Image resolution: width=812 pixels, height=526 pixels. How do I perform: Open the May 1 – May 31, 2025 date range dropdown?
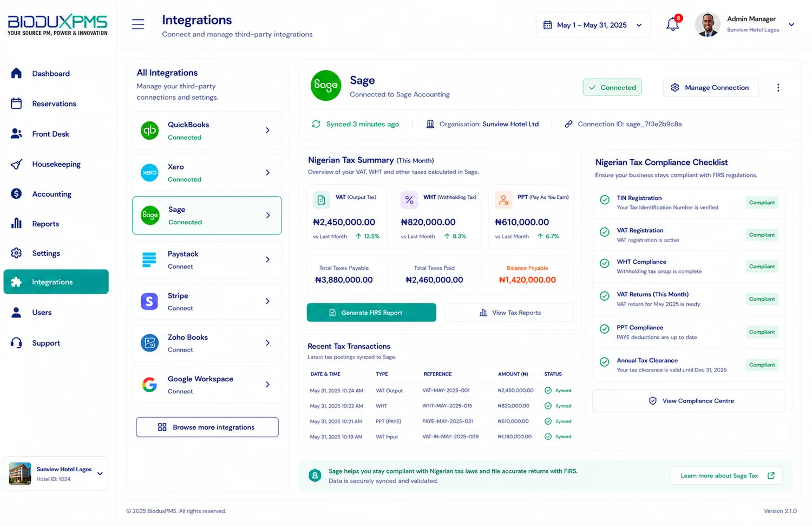click(593, 25)
